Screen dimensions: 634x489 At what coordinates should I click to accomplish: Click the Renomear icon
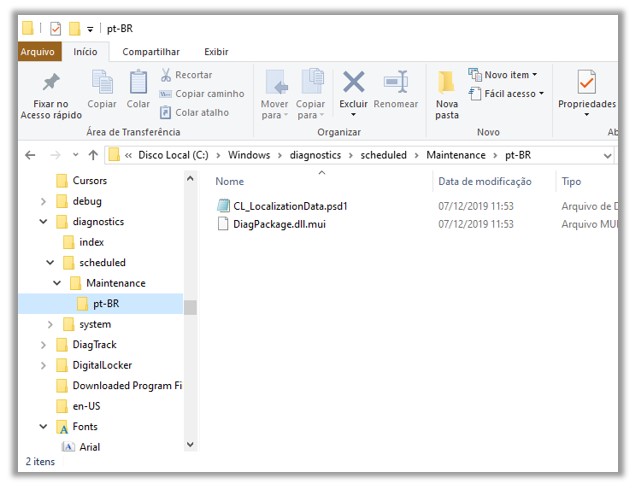(395, 81)
